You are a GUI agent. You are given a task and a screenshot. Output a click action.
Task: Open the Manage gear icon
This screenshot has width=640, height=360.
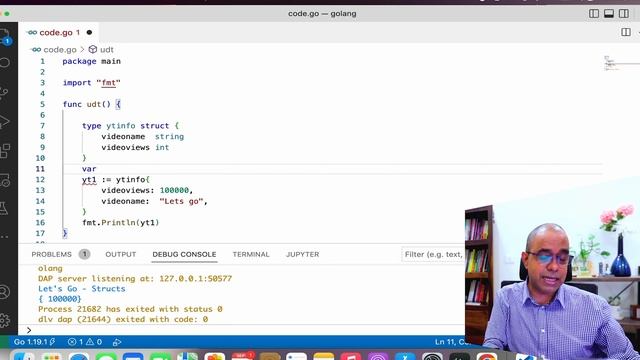[x=4, y=320]
